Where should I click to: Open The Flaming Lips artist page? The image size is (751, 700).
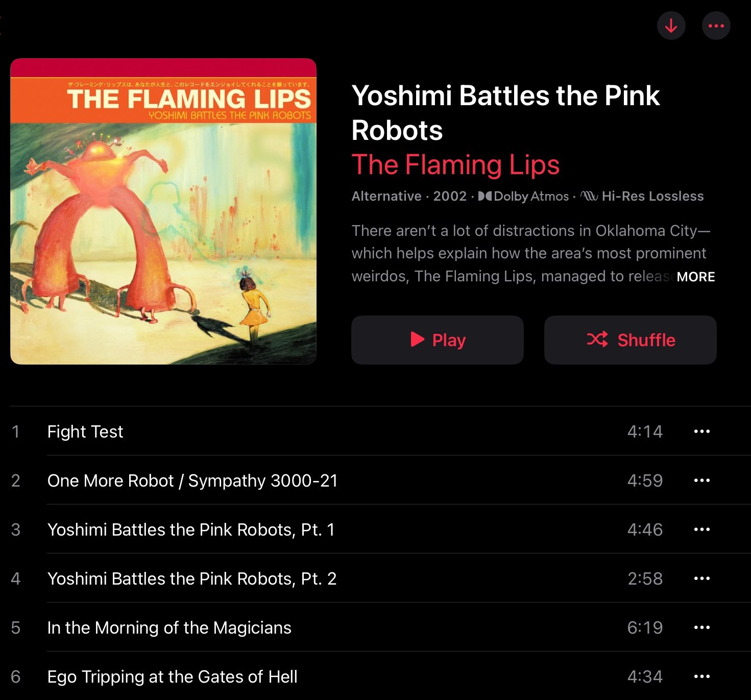(x=455, y=165)
